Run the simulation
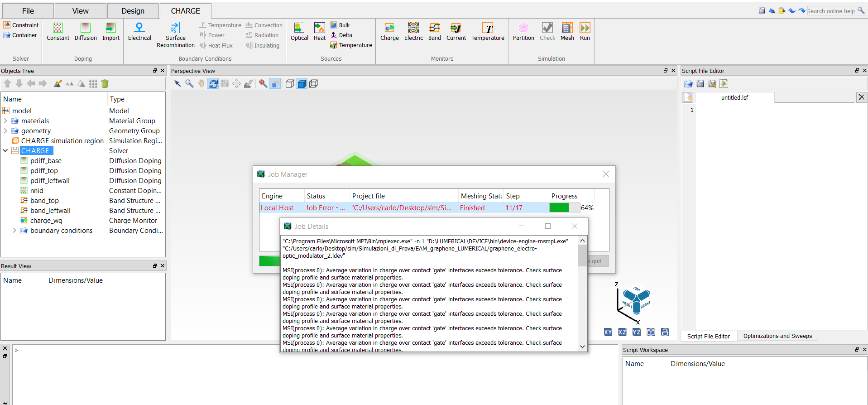 (585, 32)
